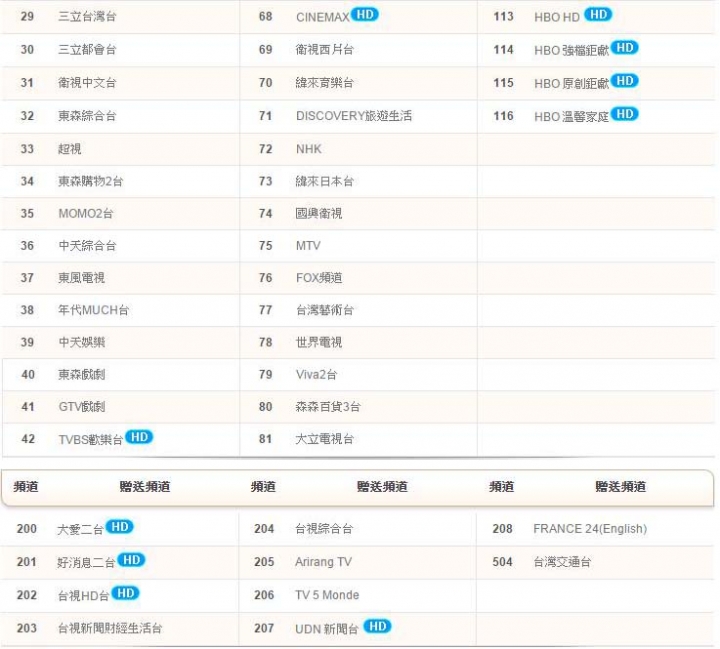Viewport: 720px width, 649px height.
Task: Click channel name 森森百貨3台
Action: [328, 406]
